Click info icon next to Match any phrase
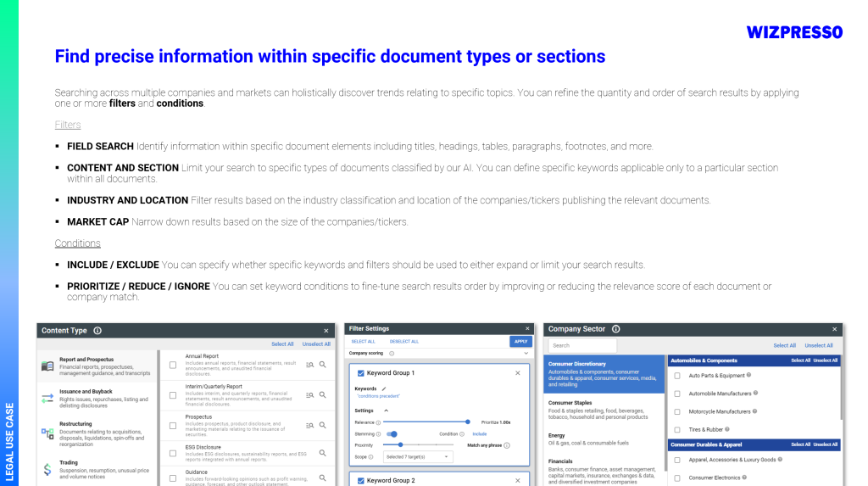Viewport: 868px width, 486px height. pyautogui.click(x=507, y=444)
